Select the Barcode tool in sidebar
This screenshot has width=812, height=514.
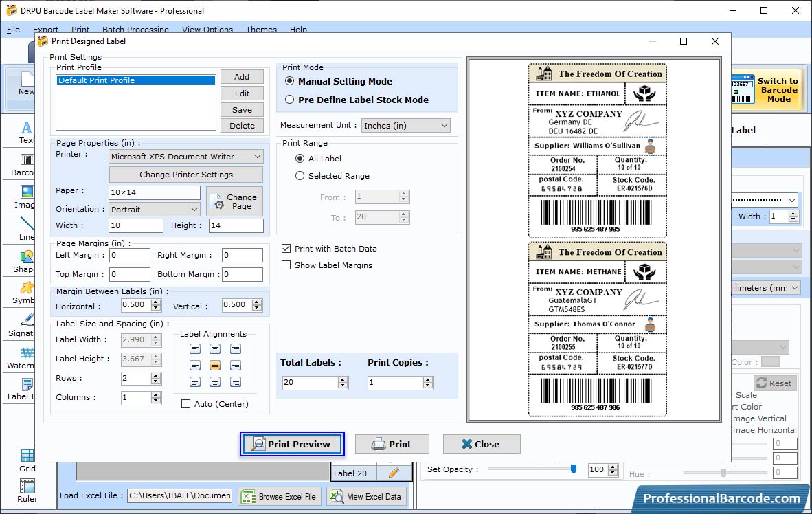[24, 165]
